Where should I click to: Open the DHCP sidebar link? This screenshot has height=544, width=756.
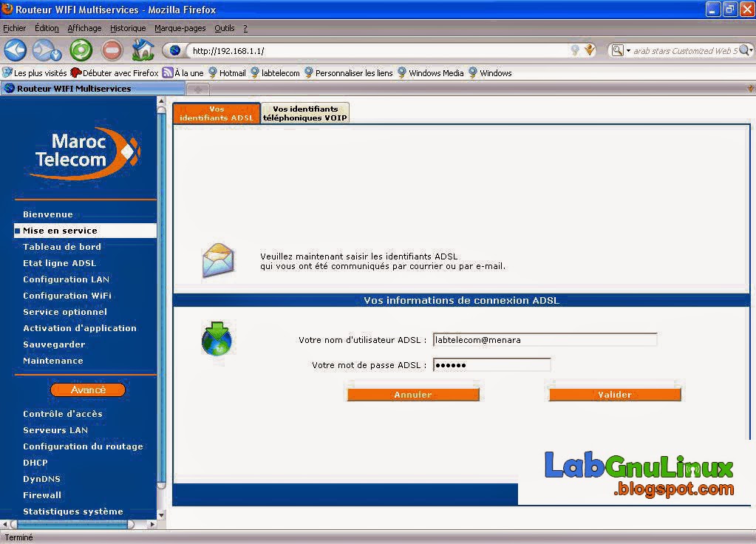pos(35,463)
